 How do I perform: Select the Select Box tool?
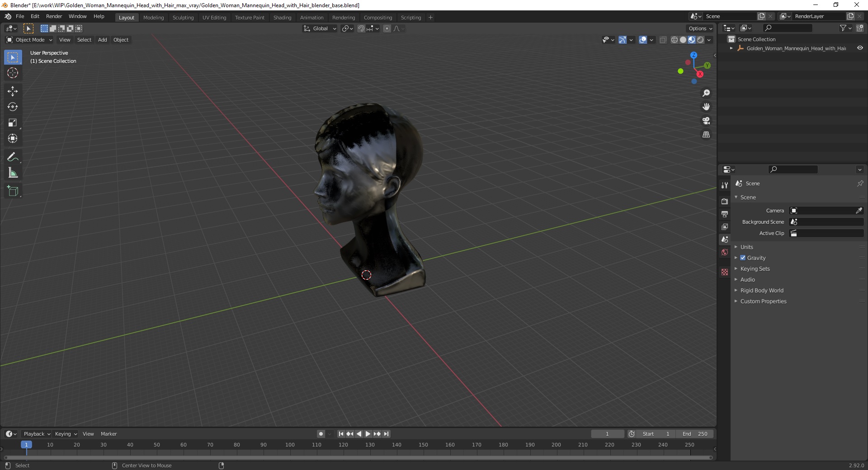click(13, 57)
